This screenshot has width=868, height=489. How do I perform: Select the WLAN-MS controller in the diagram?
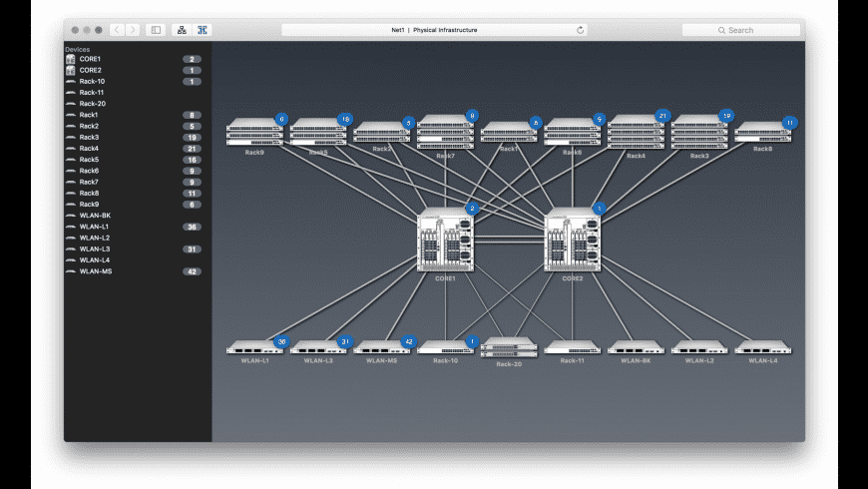pyautogui.click(x=381, y=347)
